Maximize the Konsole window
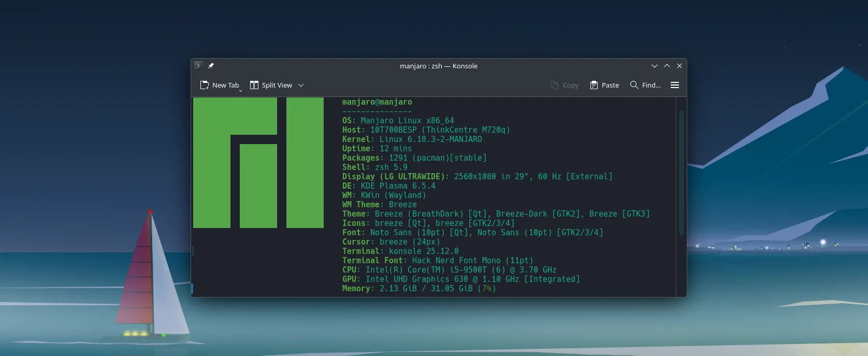This screenshot has height=356, width=868. click(x=667, y=66)
